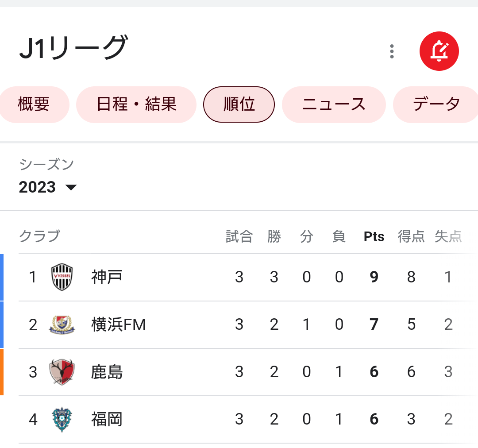The image size is (478, 448).
Task: Click the Vissel Kobe team crest
Action: pyautogui.click(x=62, y=277)
